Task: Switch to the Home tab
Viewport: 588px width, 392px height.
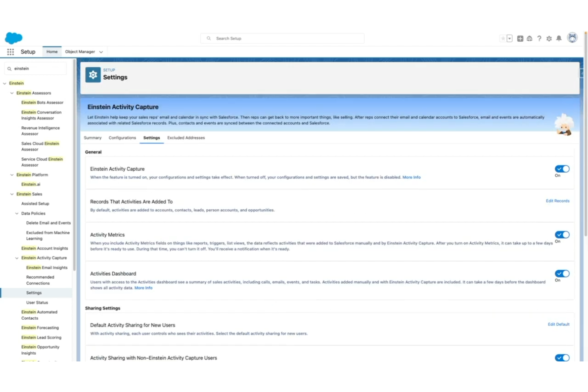Action: [52, 52]
